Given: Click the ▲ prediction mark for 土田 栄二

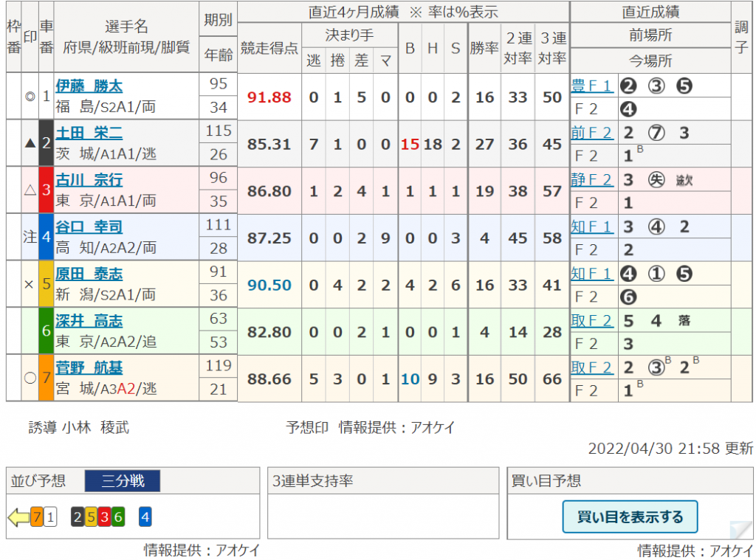Looking at the screenshot, I should pos(30,143).
